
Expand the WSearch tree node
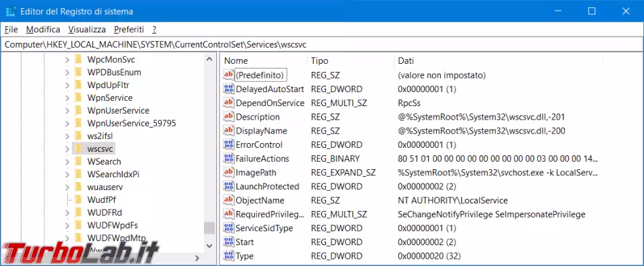67,162
